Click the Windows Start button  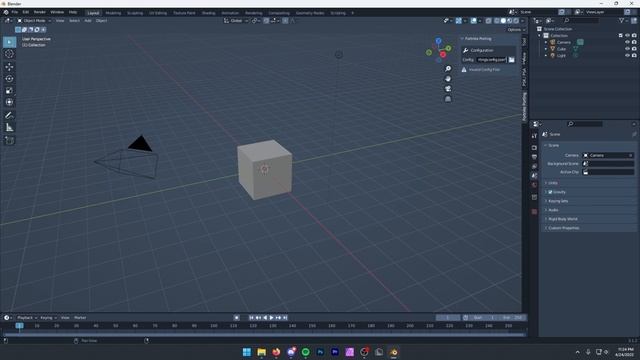(x=247, y=352)
